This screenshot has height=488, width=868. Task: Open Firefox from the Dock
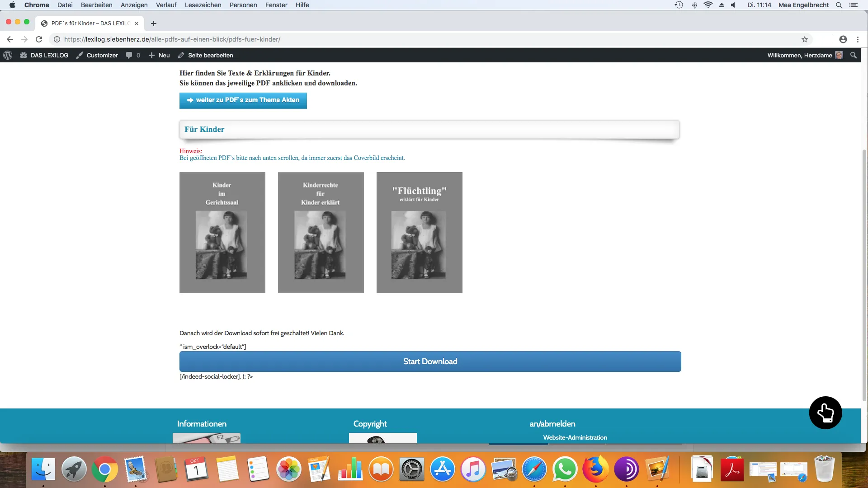(596, 469)
